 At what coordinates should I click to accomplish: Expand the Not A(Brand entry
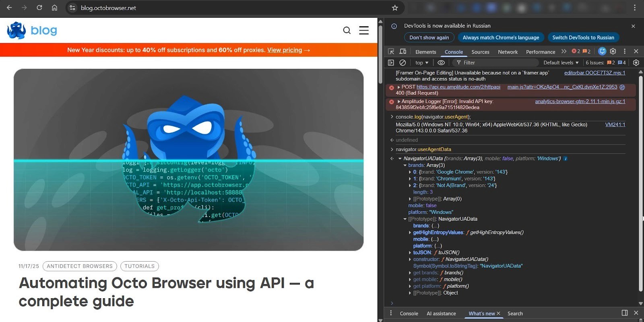[x=410, y=185]
